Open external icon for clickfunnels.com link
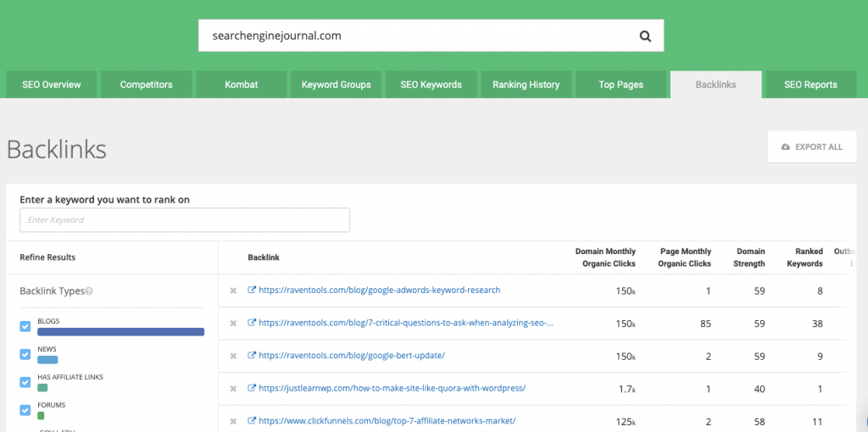 [x=252, y=420]
